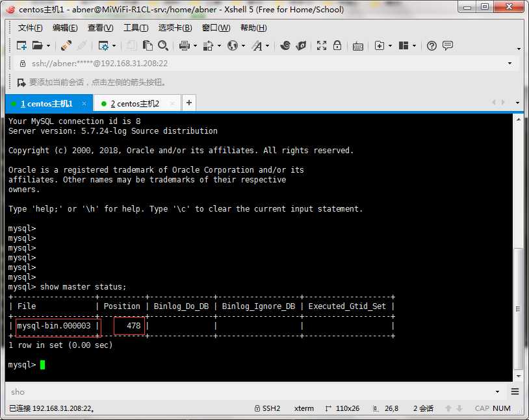
Task: Expand the New Tab icon dropdown arrow
Action: [391, 45]
